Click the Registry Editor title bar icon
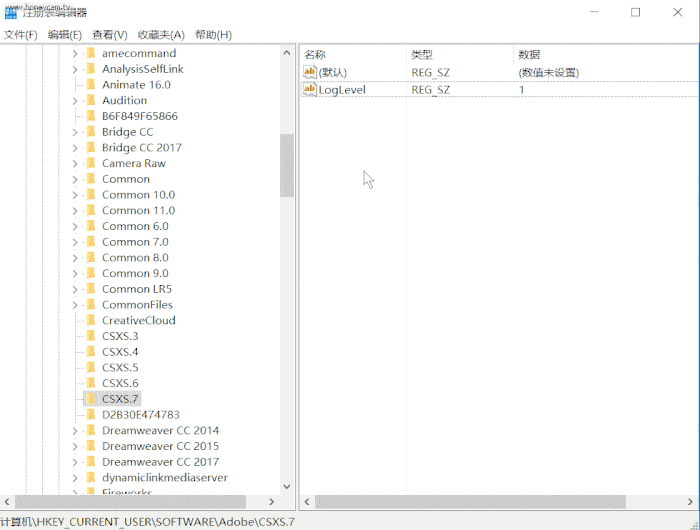This screenshot has width=700, height=530. pyautogui.click(x=11, y=12)
